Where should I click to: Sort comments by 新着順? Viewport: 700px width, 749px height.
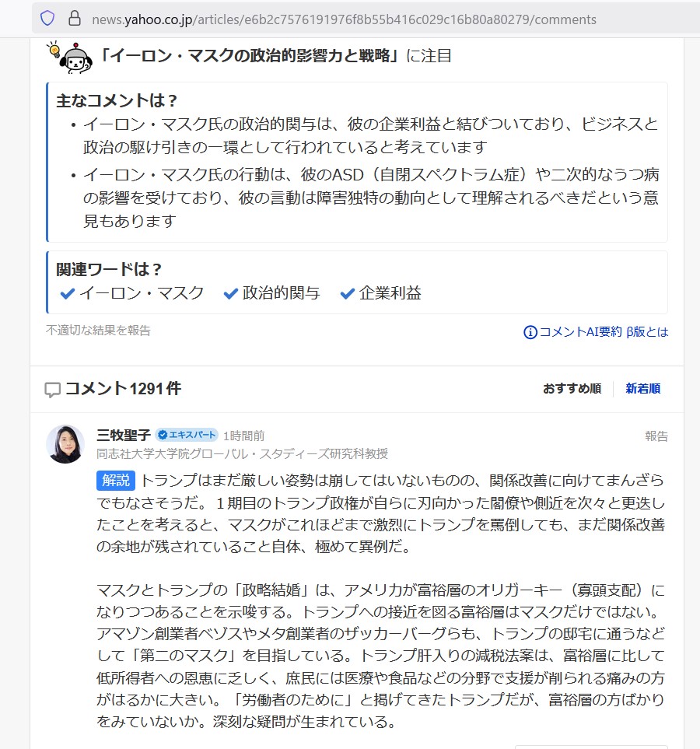tap(642, 388)
